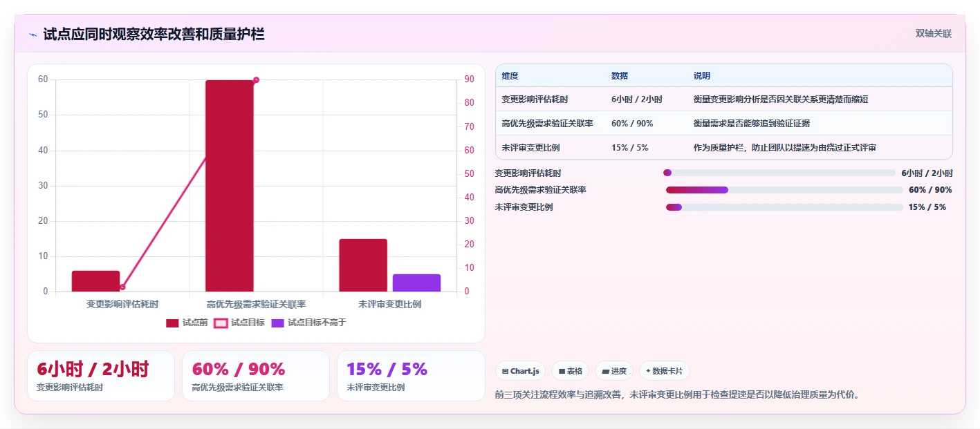This screenshot has height=429, width=980.
Task: Click the 双轴关联 tag in the header
Action: (x=934, y=34)
